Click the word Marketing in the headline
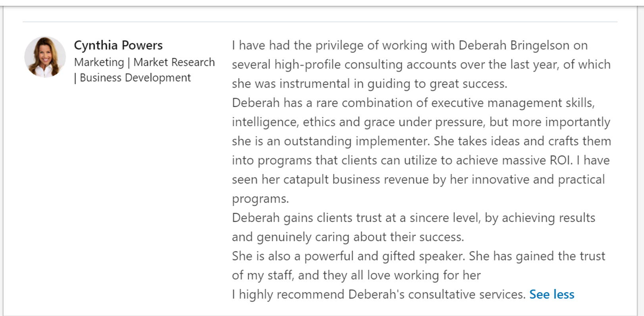 click(99, 62)
